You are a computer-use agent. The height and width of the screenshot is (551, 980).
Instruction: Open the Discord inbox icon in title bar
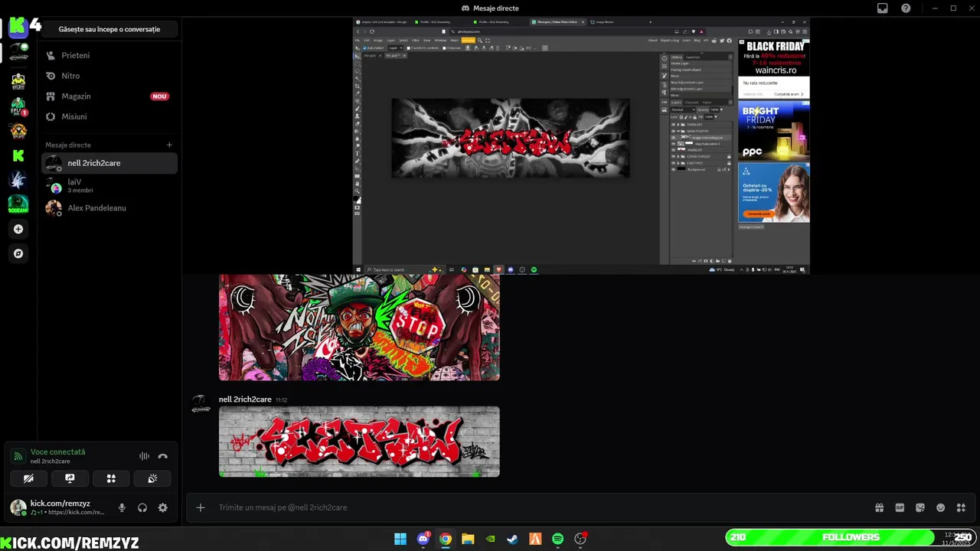click(x=883, y=8)
